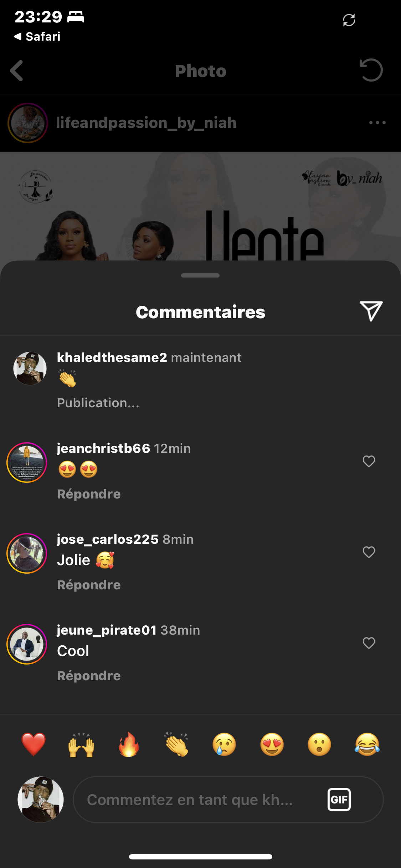Insert the raised hands emoji

coord(81,744)
